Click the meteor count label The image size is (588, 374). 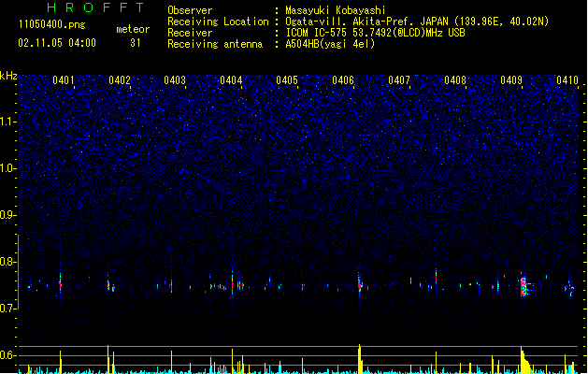coord(133,29)
